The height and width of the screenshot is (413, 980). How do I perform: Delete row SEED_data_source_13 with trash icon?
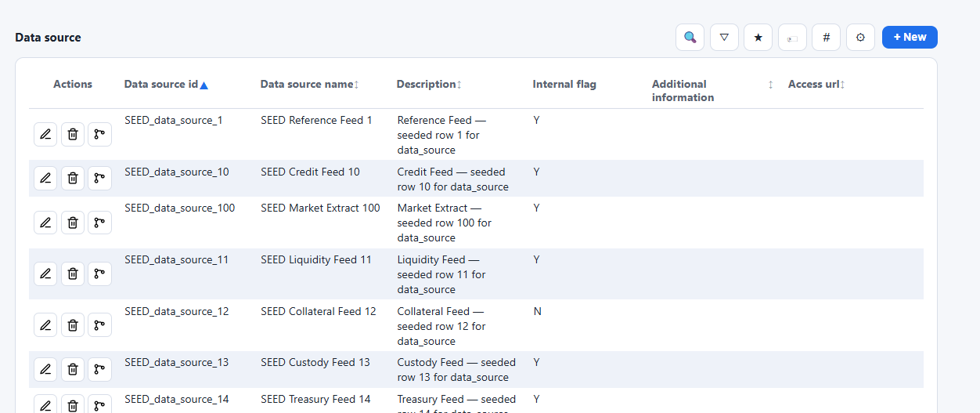coord(73,368)
